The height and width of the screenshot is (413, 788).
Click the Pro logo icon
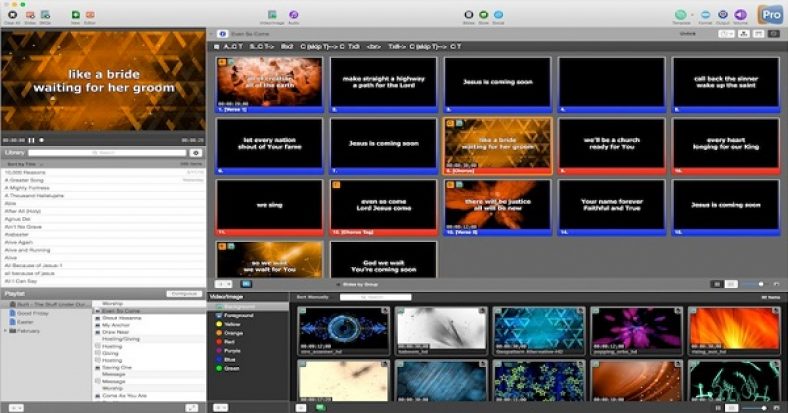pyautogui.click(x=769, y=14)
